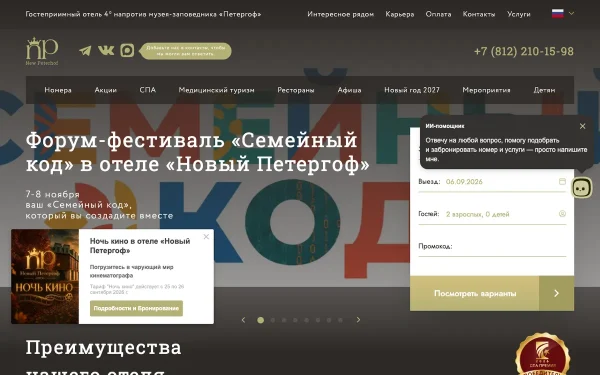Click the guests person icon
Image resolution: width=600 pixels, height=375 pixels.
pos(562,214)
